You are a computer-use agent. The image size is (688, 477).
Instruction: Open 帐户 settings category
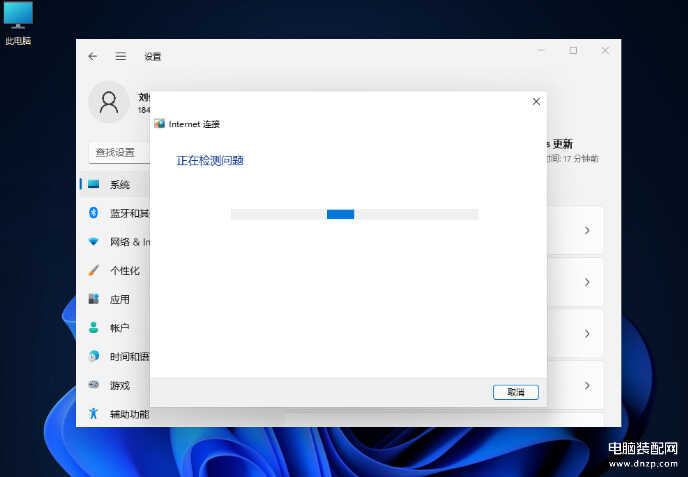[x=115, y=328]
